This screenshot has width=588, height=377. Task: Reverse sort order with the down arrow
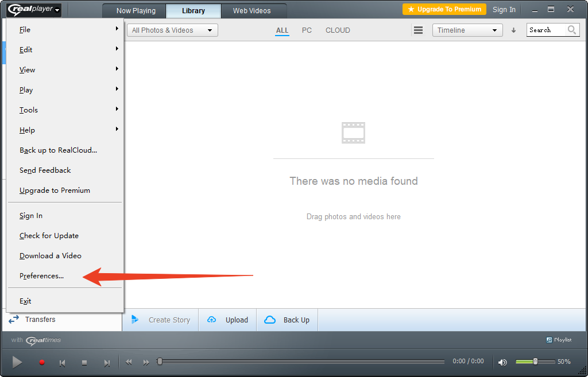514,30
